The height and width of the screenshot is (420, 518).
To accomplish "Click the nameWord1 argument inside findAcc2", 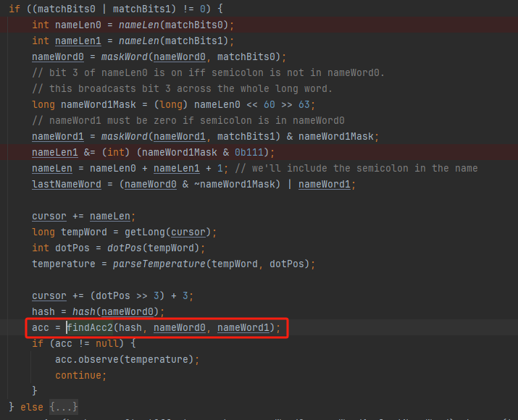I will coord(243,327).
